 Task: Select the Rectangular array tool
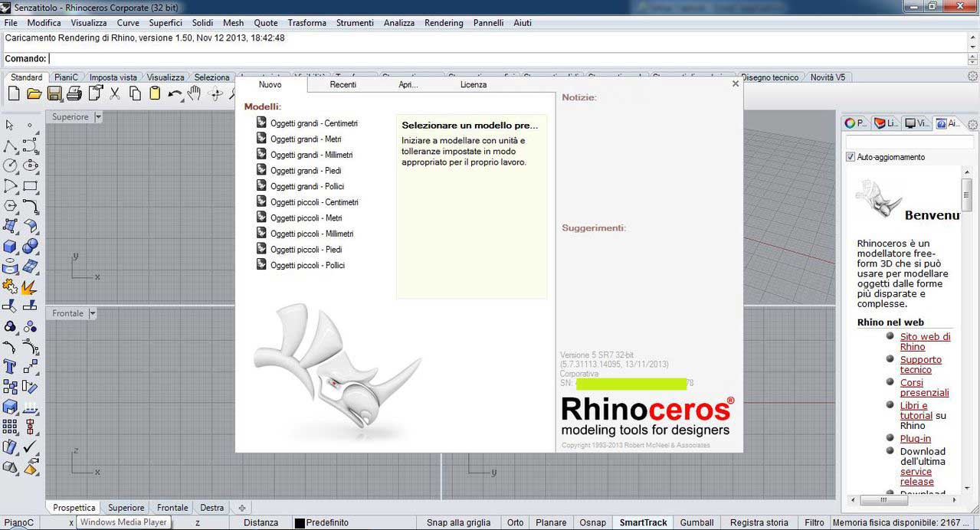(10, 427)
